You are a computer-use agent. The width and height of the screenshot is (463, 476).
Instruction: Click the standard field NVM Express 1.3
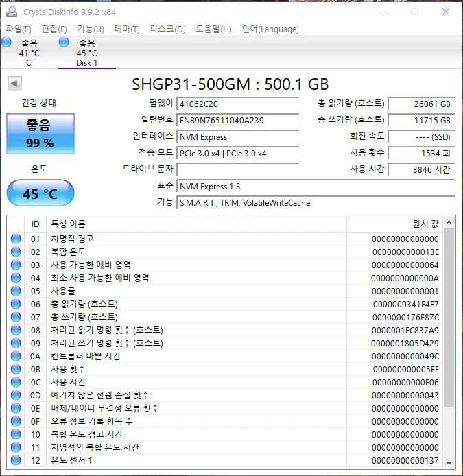coord(316,186)
